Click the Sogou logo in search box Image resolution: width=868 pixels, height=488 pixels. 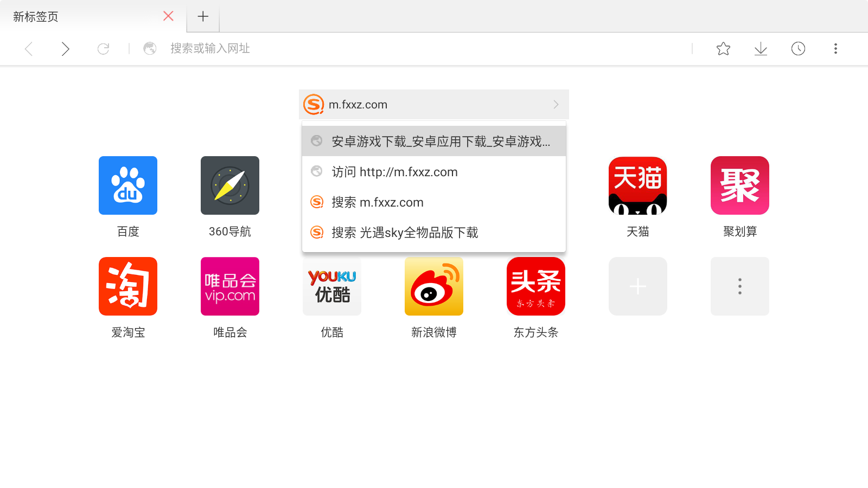click(x=314, y=104)
